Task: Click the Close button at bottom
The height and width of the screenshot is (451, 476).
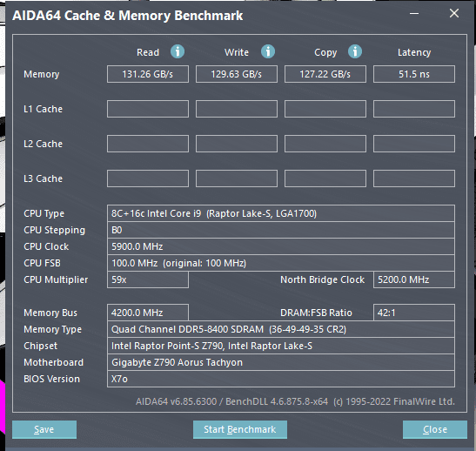Action: click(x=435, y=429)
